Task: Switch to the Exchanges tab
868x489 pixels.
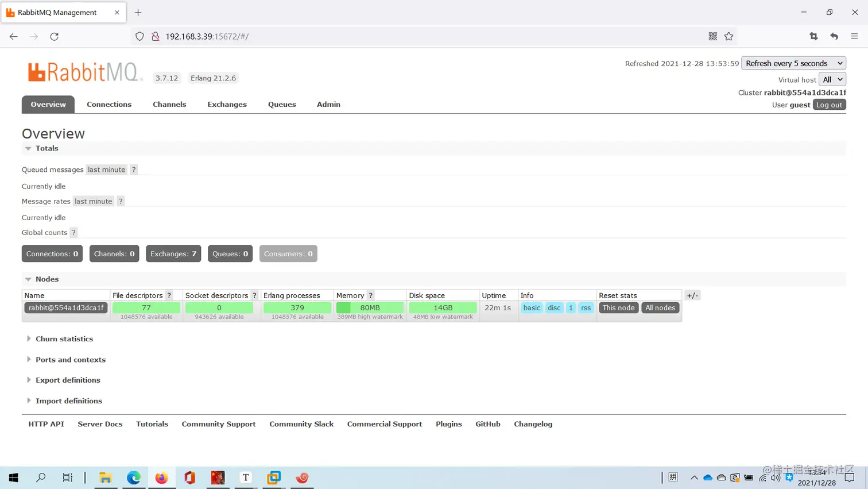Action: click(x=227, y=105)
